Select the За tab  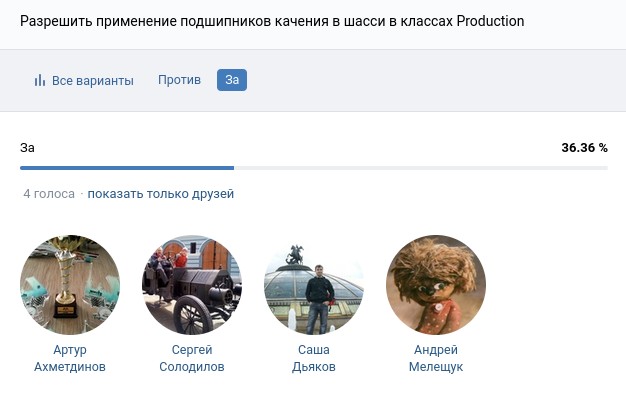tap(232, 80)
